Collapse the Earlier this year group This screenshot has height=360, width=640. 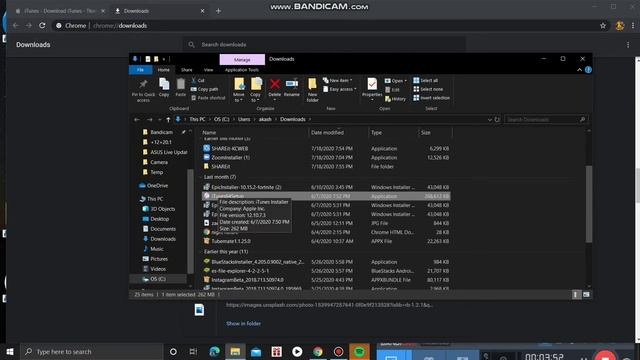[x=201, y=252]
